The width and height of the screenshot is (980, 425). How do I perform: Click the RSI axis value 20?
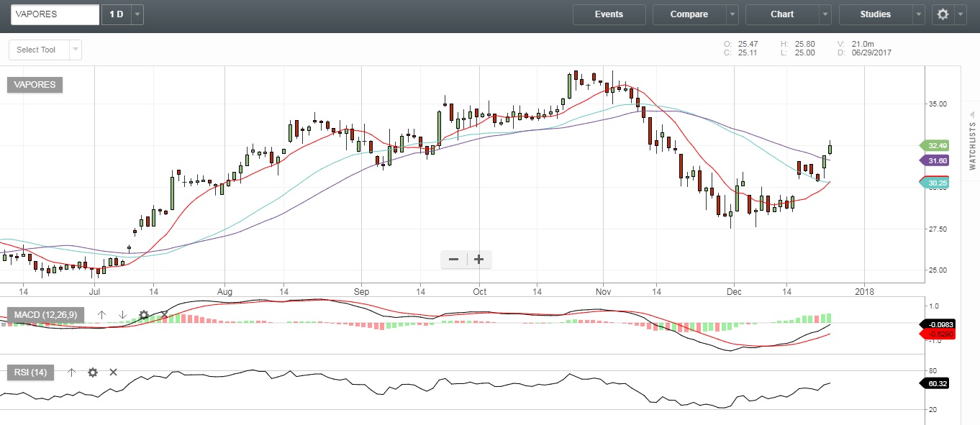[933, 410]
